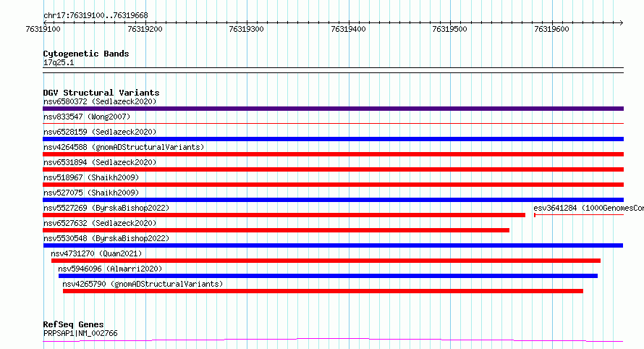
Task: Click the nsv527075 (Shaikh2009) label
Action: tap(91, 193)
